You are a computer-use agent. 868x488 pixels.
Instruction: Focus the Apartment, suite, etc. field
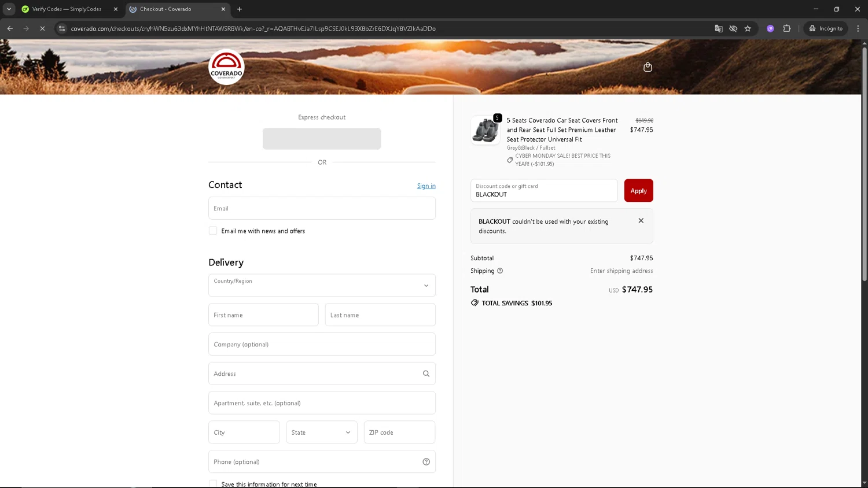pyautogui.click(x=322, y=403)
